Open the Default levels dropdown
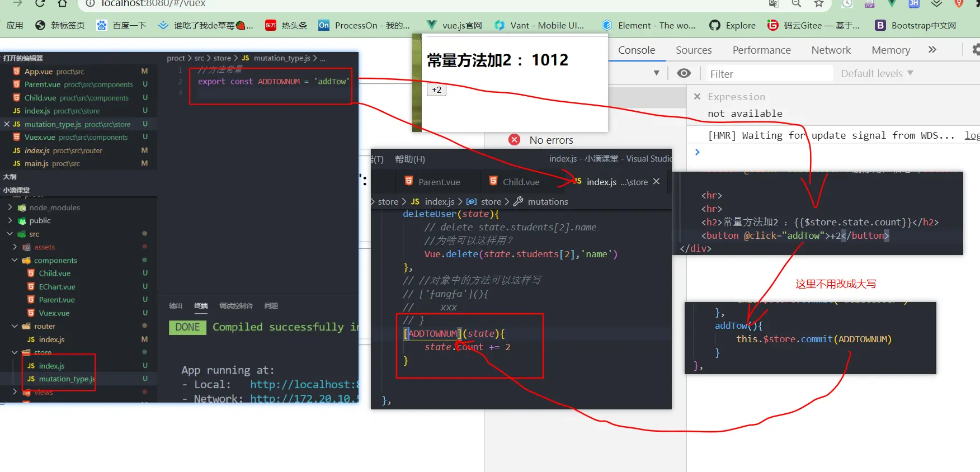Viewport: 980px width, 472px height. pyautogui.click(x=877, y=73)
